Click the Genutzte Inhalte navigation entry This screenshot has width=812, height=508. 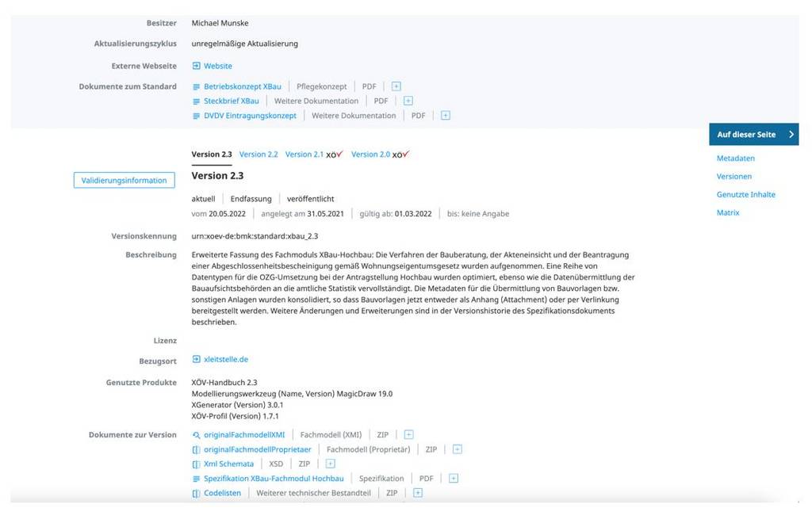point(746,194)
